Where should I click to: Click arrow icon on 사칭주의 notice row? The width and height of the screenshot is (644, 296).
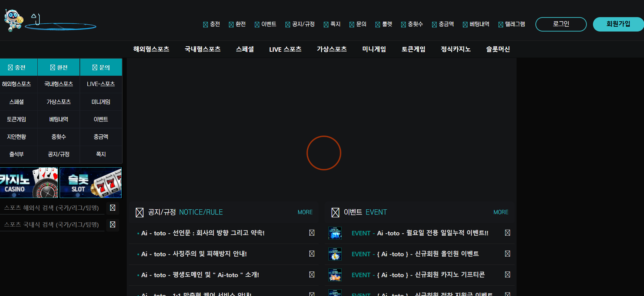(x=312, y=254)
